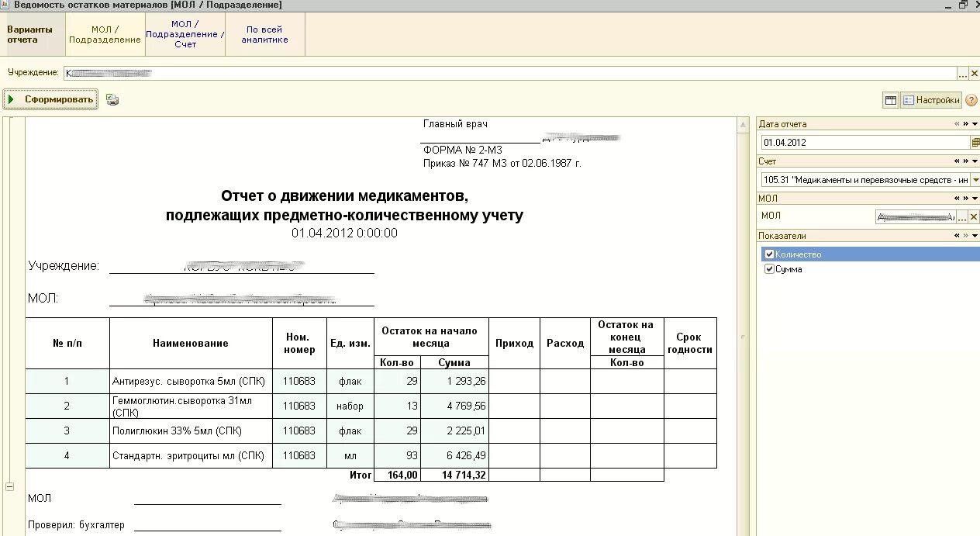980x536 pixels.
Task: Open the Счет account dropdown arrow
Action: tap(975, 180)
